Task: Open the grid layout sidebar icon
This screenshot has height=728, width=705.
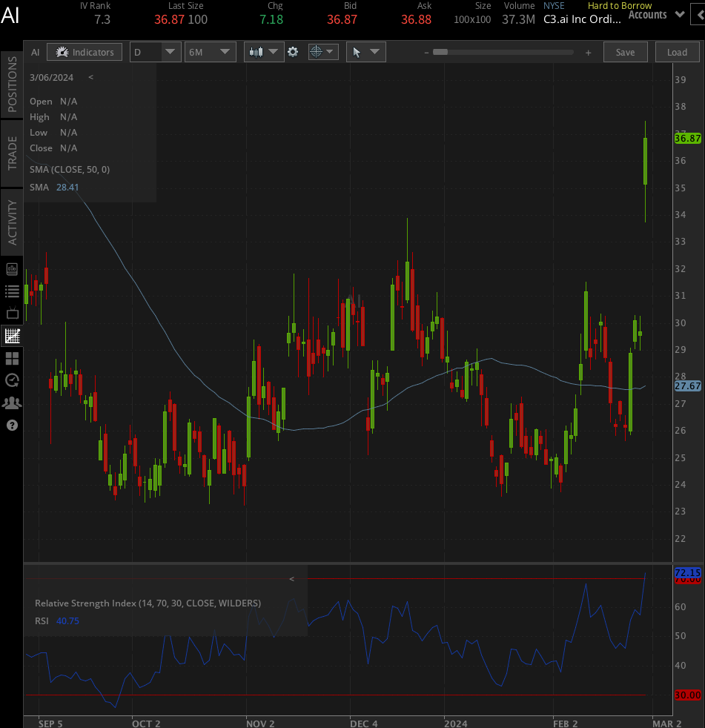Action: click(x=12, y=358)
